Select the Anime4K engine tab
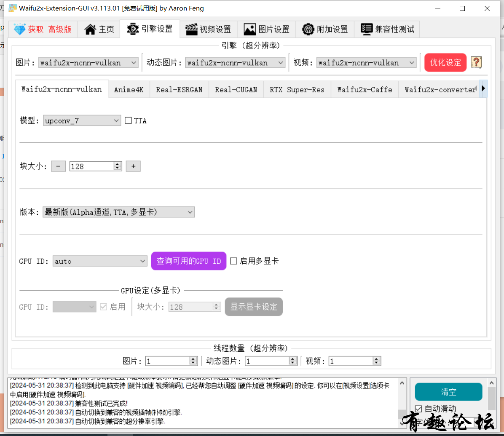 coord(129,90)
